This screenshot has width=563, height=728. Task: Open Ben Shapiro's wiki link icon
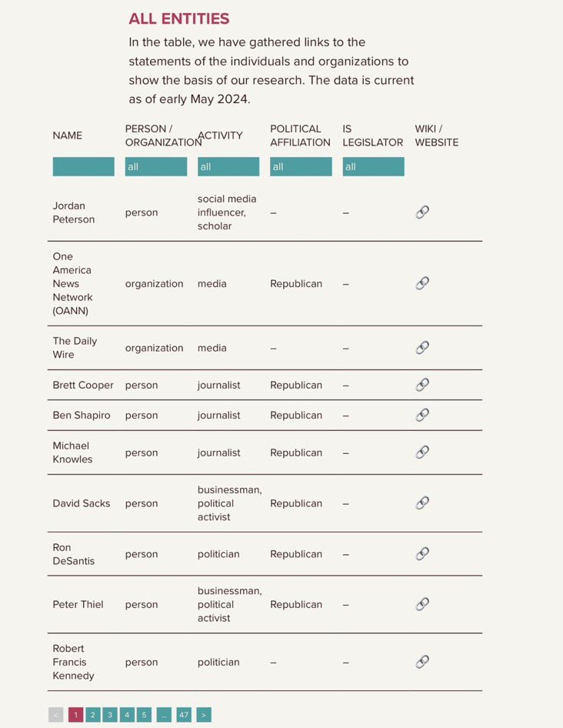(x=422, y=415)
